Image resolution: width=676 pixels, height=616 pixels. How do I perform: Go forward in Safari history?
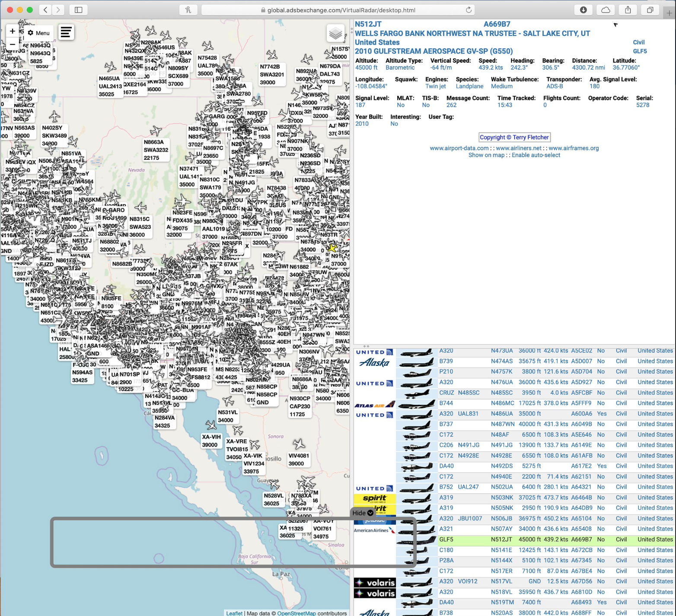coord(58,10)
